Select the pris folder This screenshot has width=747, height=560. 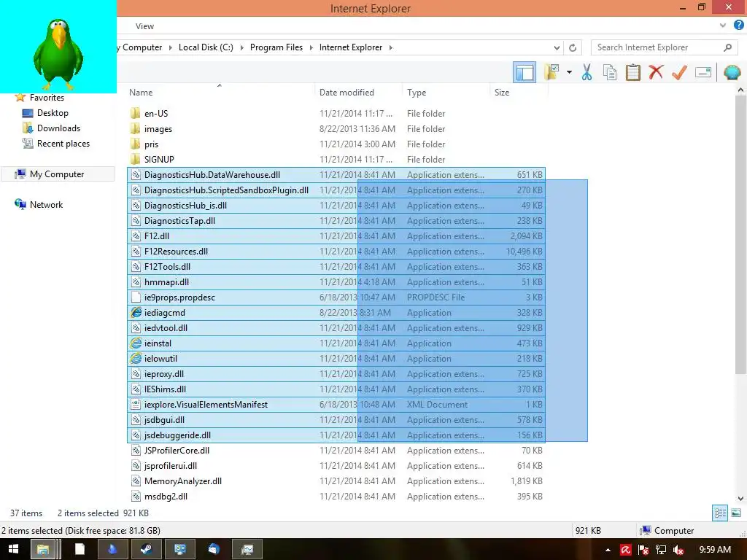(151, 144)
